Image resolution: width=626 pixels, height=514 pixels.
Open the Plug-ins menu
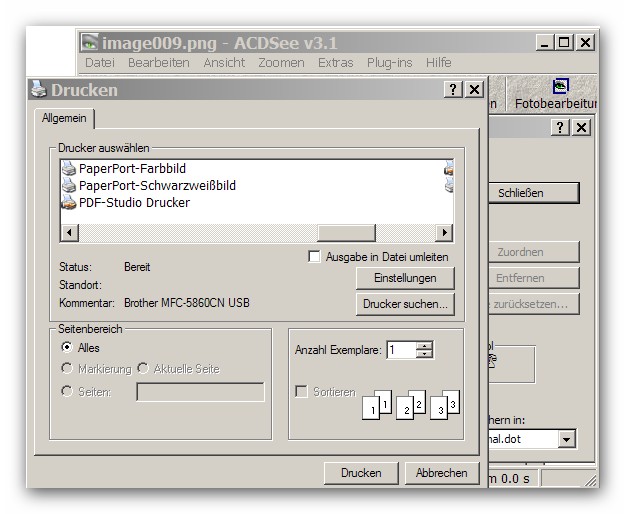pyautogui.click(x=389, y=63)
